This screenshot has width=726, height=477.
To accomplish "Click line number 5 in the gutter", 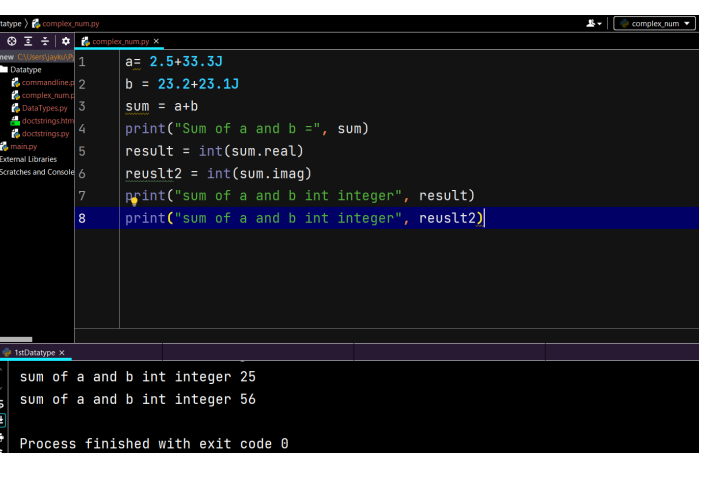I will (x=82, y=151).
